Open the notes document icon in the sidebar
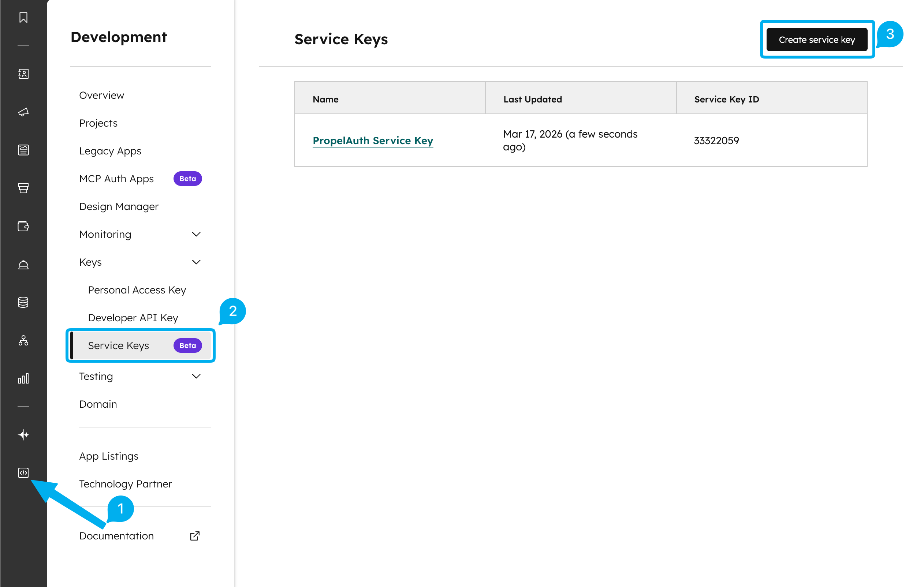924x587 pixels. pyautogui.click(x=23, y=150)
